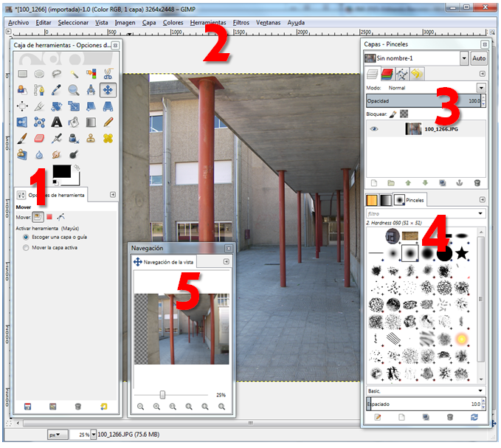Click delete layer trash icon in Capas
501x448 pixels.
point(477,183)
